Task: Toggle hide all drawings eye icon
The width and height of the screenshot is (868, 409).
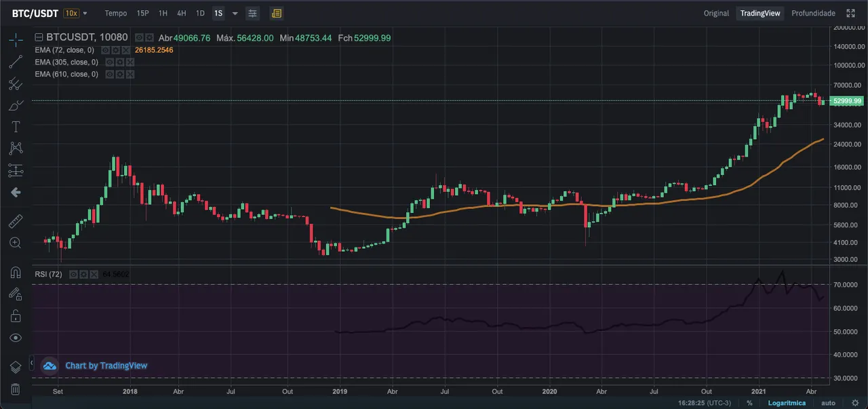Action: (x=16, y=338)
